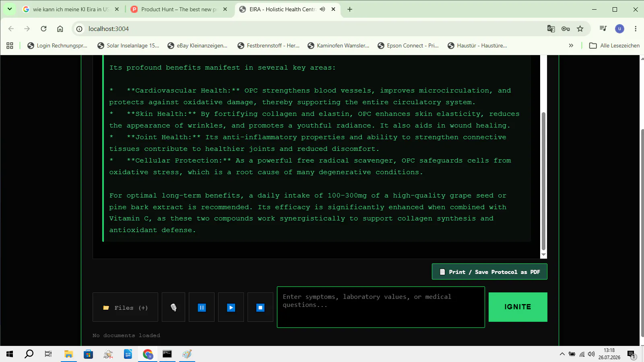Go to the browser home page
644x362 pixels.
tap(60, 29)
